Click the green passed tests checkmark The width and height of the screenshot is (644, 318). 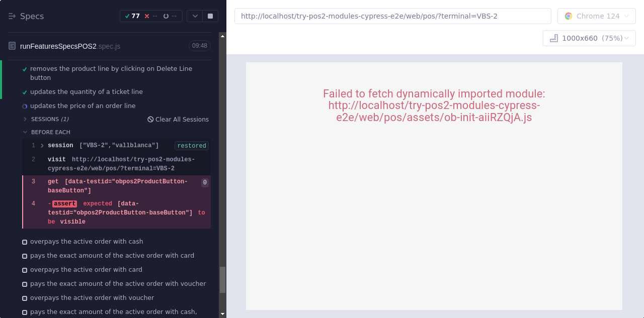click(127, 16)
